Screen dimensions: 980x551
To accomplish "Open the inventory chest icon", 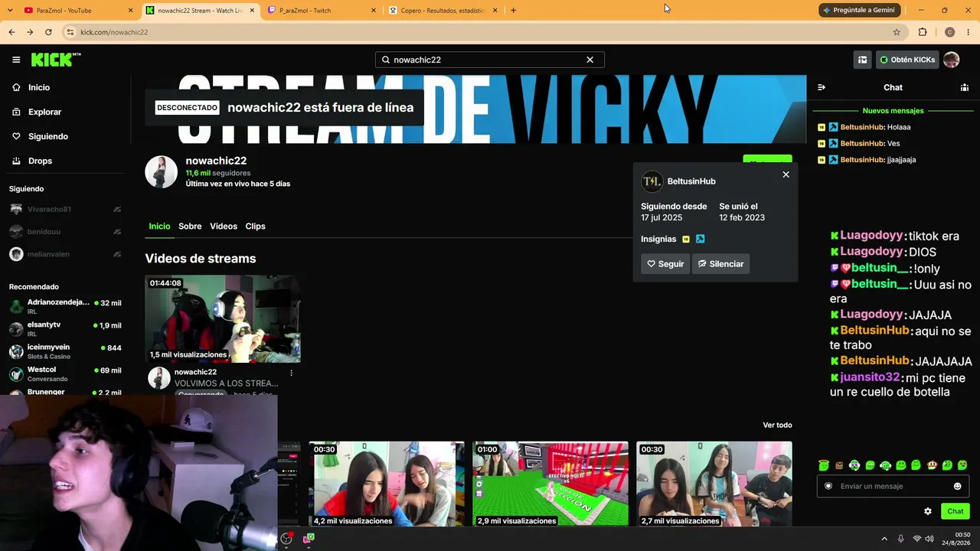I will pyautogui.click(x=862, y=60).
